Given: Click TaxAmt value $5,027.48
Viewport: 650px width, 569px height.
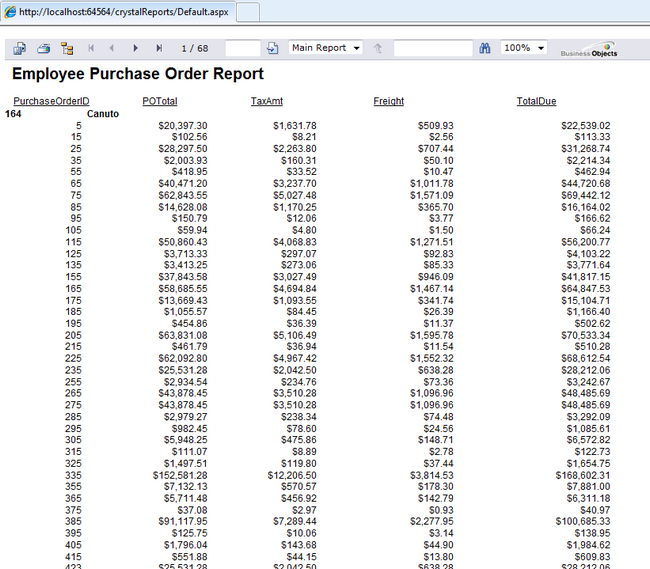Looking at the screenshot, I should (294, 195).
